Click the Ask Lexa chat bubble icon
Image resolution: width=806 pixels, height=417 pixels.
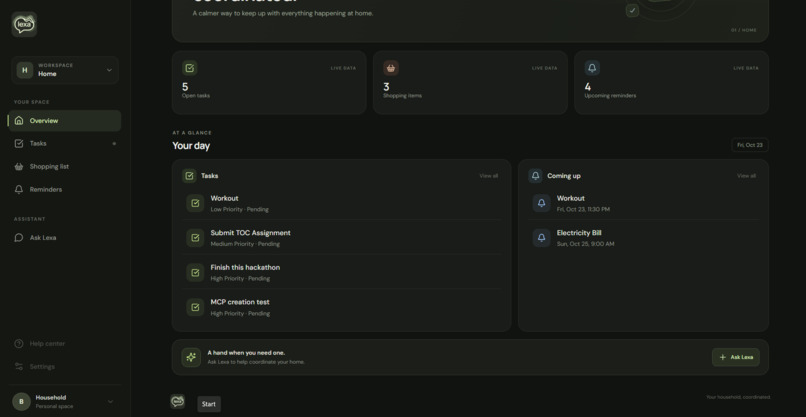[19, 238]
